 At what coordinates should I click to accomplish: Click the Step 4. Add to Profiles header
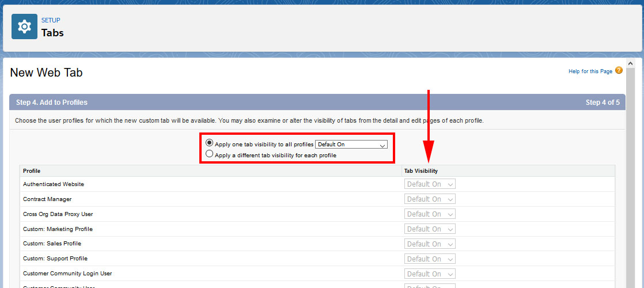click(x=52, y=103)
